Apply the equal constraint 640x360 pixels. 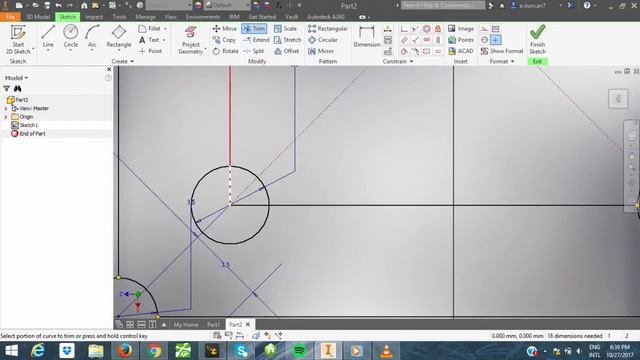(438, 51)
